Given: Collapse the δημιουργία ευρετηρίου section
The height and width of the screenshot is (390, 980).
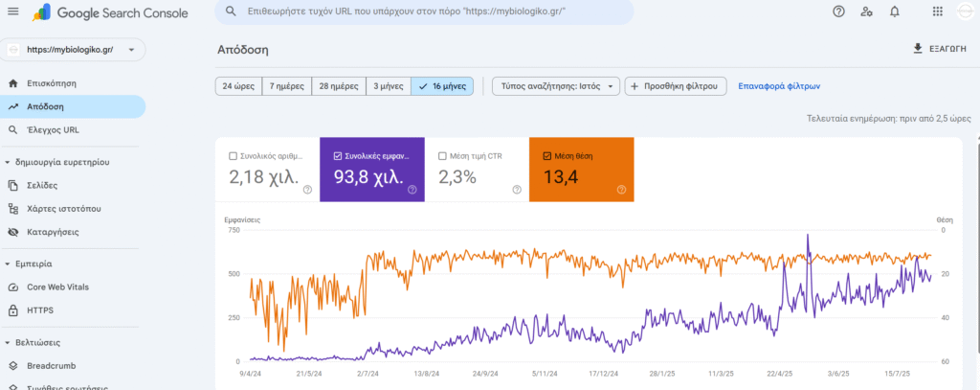Looking at the screenshot, I should 9,161.
